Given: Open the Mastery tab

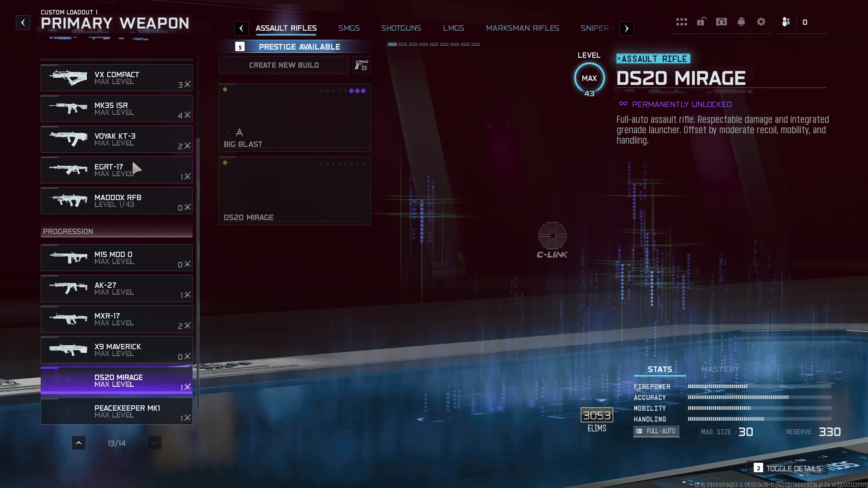Looking at the screenshot, I should pyautogui.click(x=720, y=369).
